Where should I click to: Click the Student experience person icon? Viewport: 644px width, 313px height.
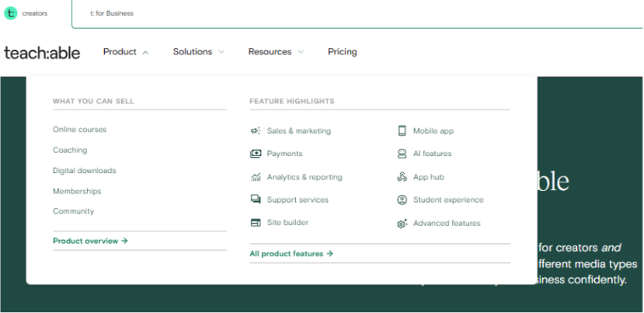pyautogui.click(x=402, y=200)
